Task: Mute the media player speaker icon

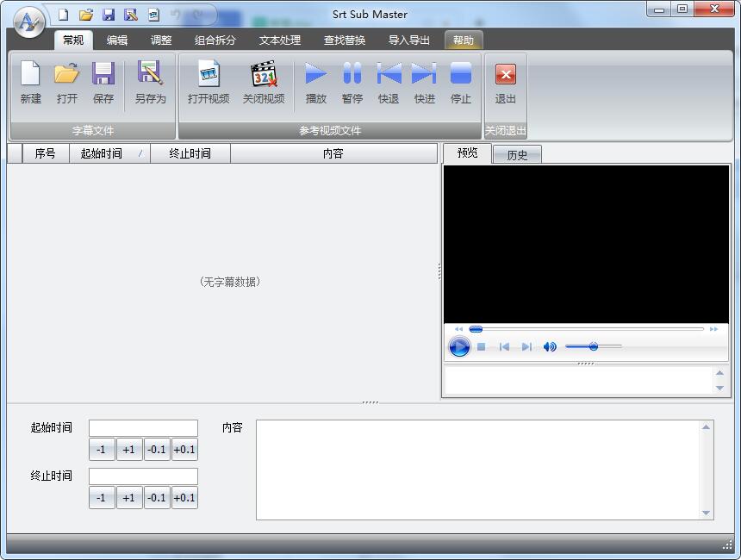Action: point(550,347)
